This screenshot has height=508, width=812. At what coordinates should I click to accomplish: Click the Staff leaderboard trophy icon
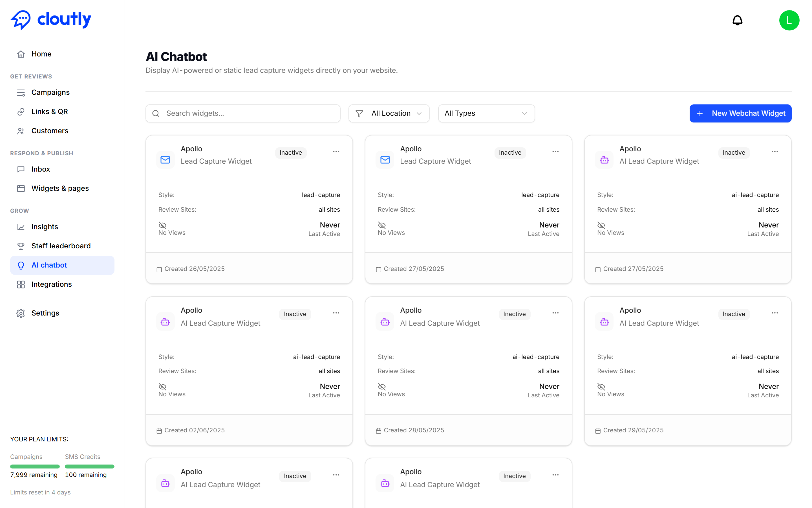(x=21, y=246)
